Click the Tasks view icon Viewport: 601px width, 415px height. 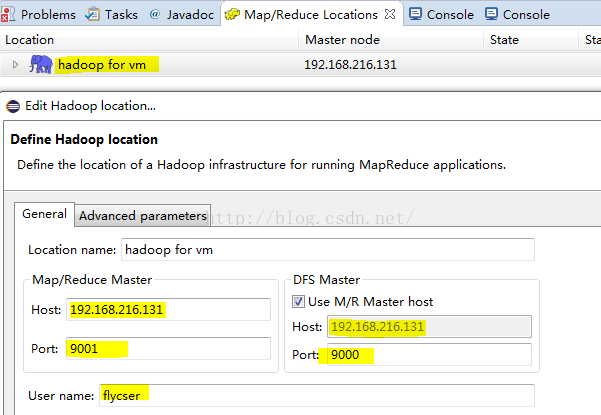click(x=92, y=14)
